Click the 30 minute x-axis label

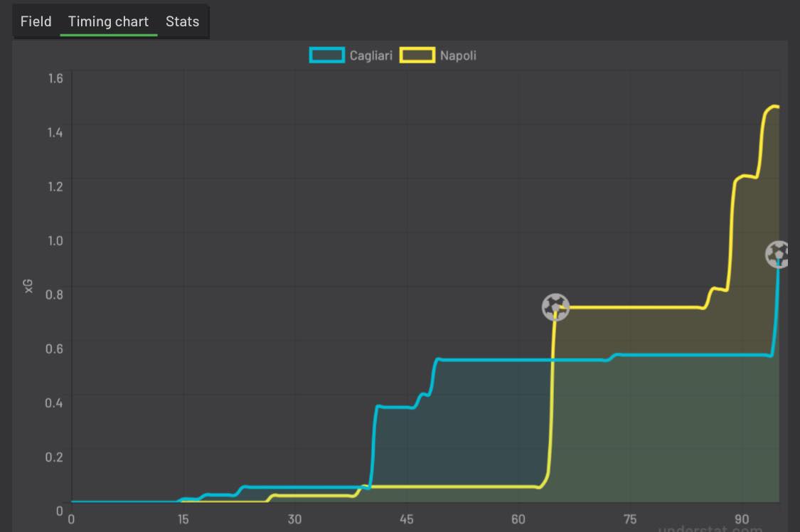click(x=294, y=519)
